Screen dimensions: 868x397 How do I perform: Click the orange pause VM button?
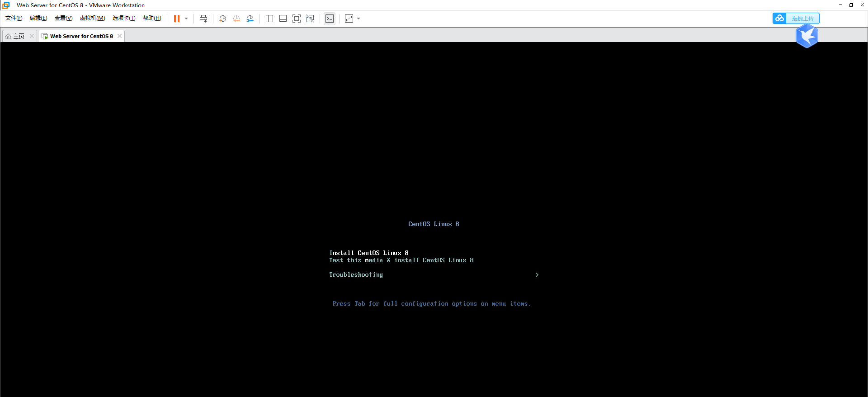[x=177, y=19]
